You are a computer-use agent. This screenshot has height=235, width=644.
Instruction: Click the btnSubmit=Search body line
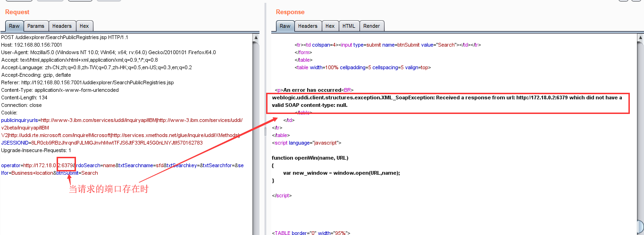[x=77, y=173]
